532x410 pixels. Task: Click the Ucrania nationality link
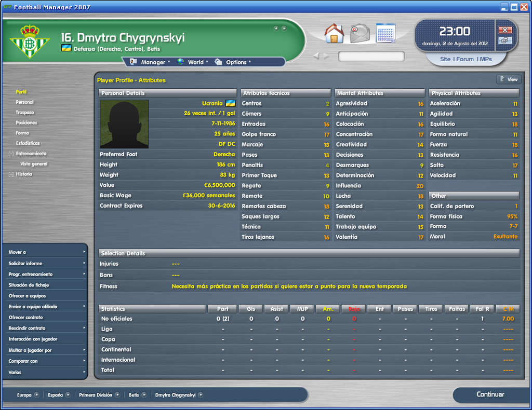coord(212,103)
